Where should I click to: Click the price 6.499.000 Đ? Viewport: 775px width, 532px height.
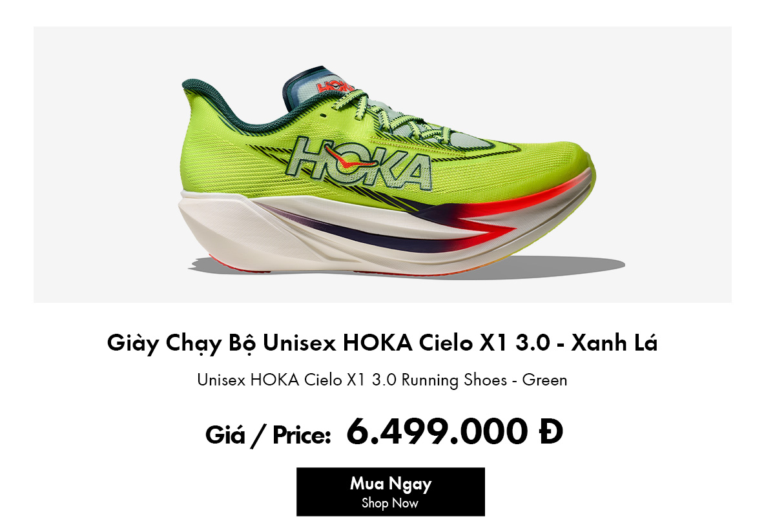[455, 432]
